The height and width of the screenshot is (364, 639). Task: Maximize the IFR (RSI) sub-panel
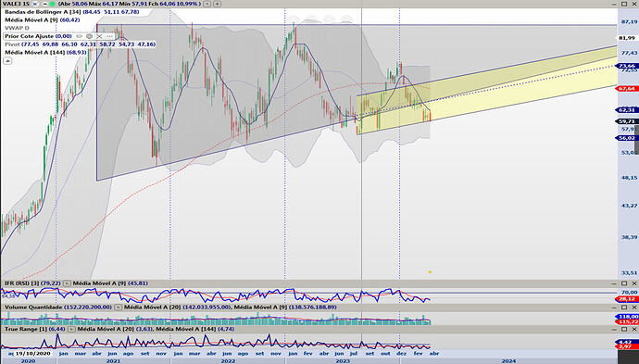coord(624,283)
